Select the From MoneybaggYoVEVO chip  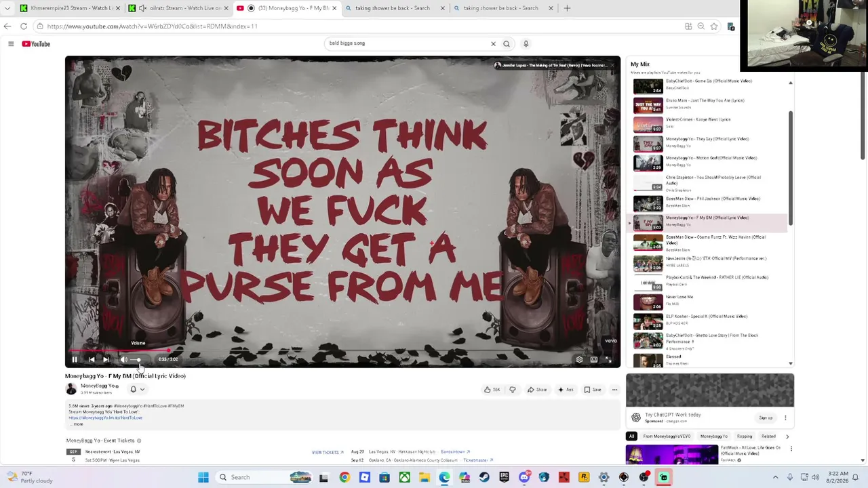coord(667,436)
